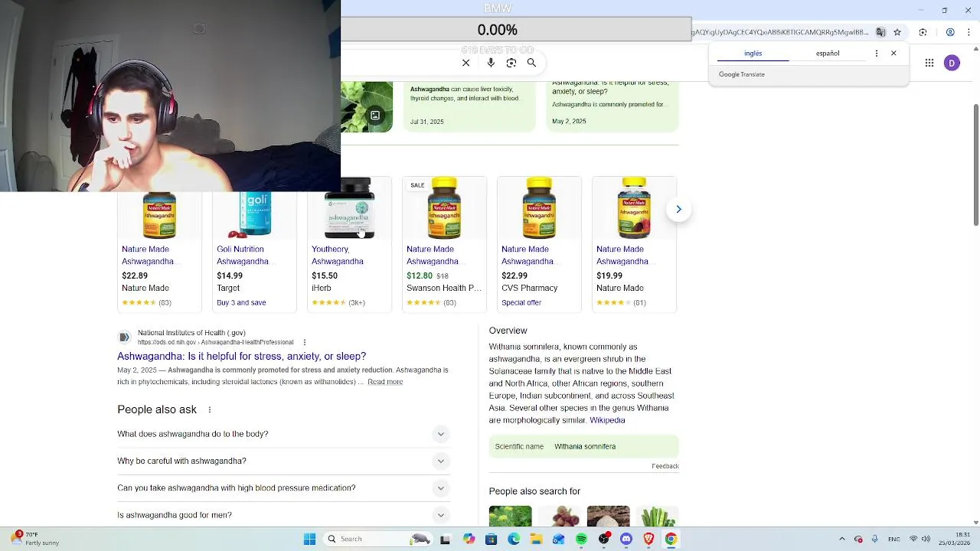The image size is (980, 551).
Task: Click Read more in the NIH snippet
Action: (x=385, y=382)
